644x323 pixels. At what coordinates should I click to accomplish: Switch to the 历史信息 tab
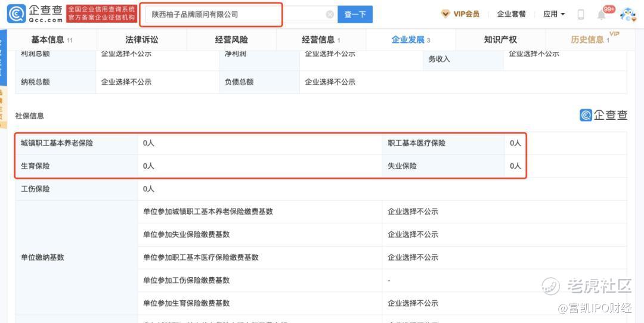[x=590, y=40]
